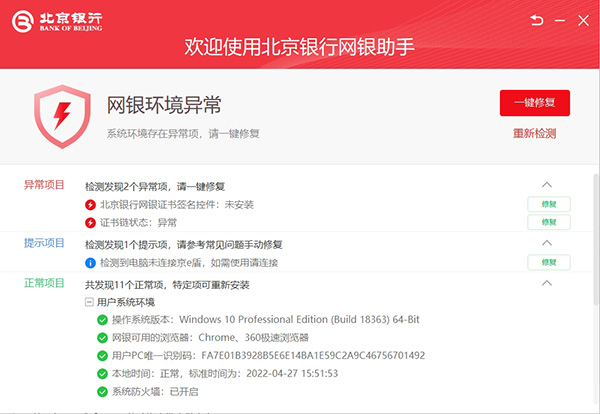Click green check icon beside 本地时间
The image size is (600, 414).
102,373
